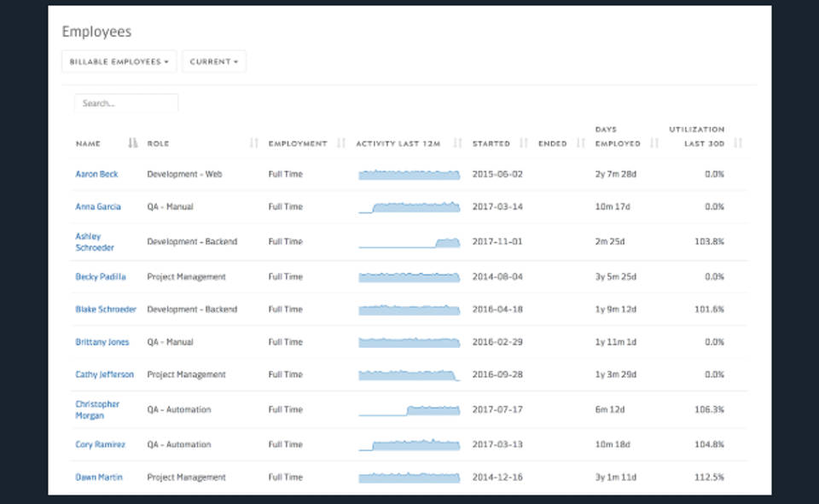View Becky Padilla's profile
Viewport: 819px width, 504px height.
point(100,276)
